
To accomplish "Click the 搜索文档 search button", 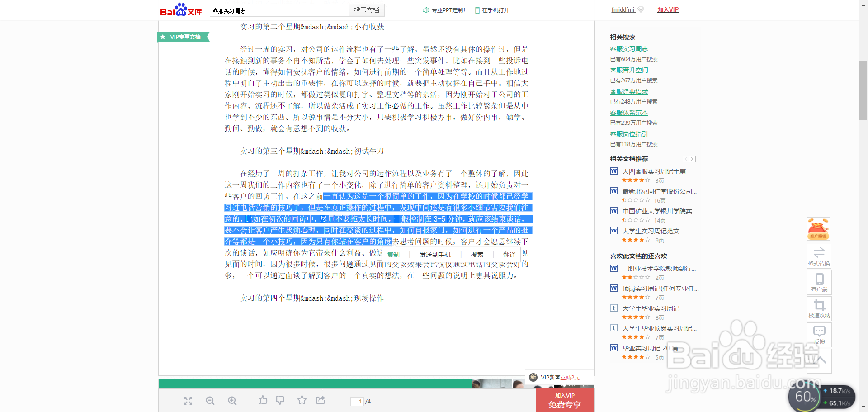I will pyautogui.click(x=366, y=10).
